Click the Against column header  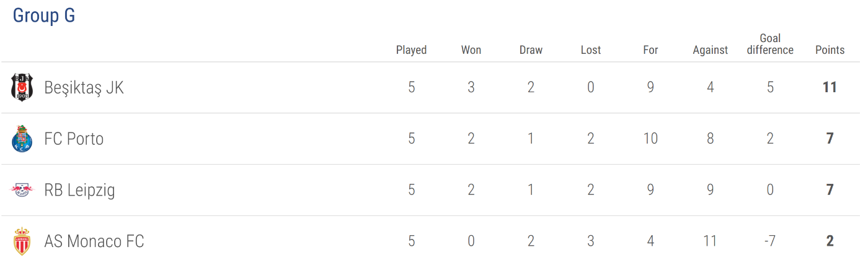pyautogui.click(x=711, y=50)
